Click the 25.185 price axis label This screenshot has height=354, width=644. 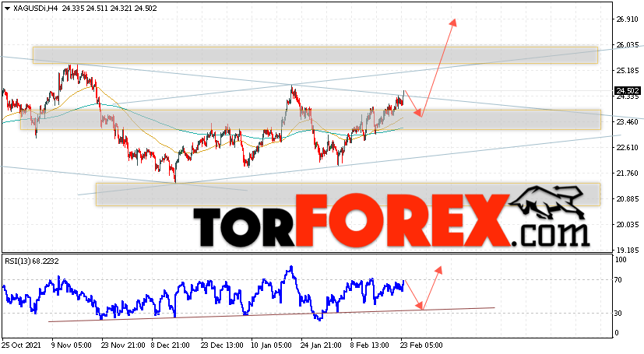pos(627,71)
